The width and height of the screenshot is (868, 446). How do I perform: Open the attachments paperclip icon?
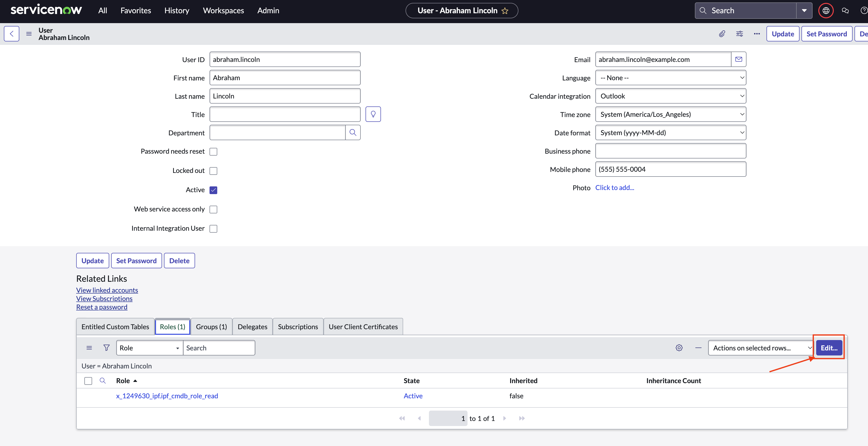click(x=722, y=34)
